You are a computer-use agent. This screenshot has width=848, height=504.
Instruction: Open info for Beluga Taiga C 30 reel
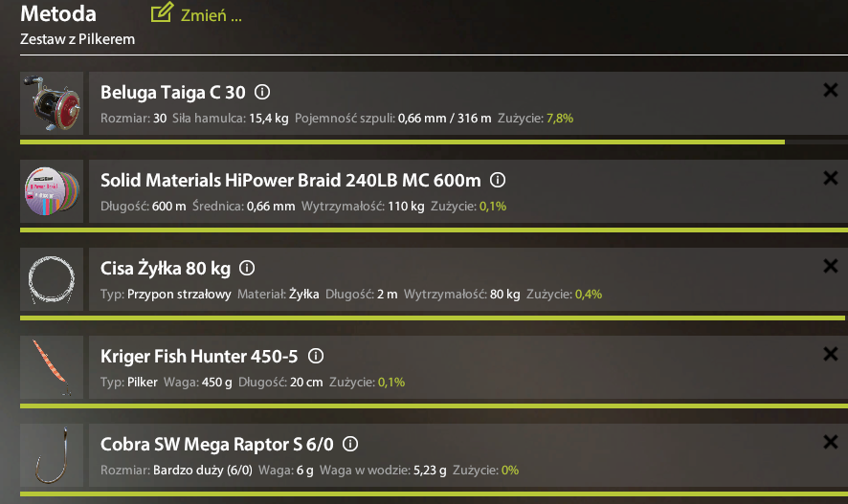(x=262, y=92)
